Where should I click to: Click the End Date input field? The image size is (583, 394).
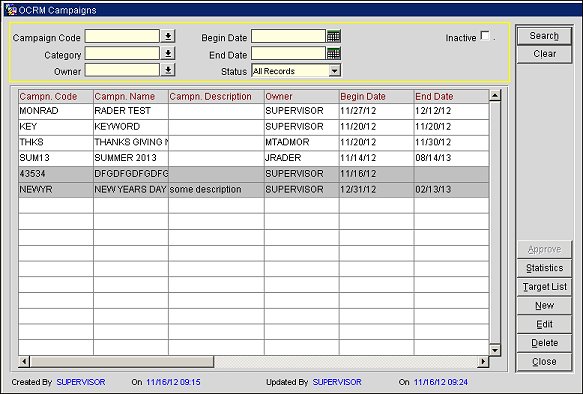289,54
